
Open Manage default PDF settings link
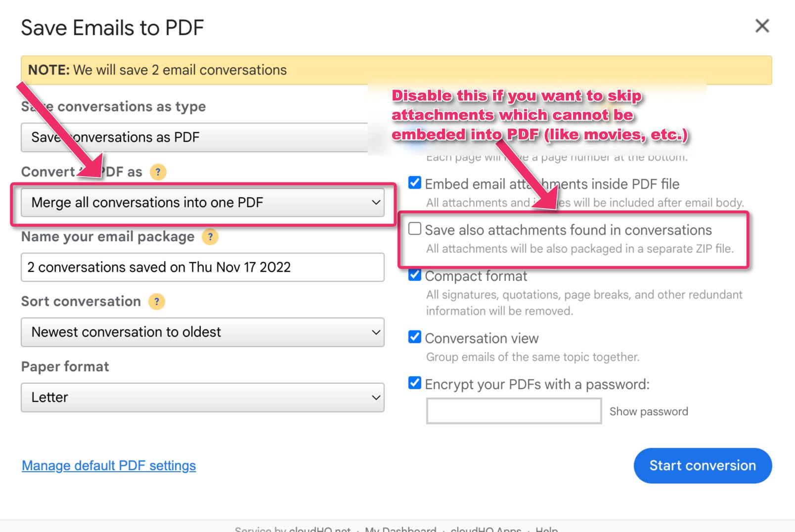(x=109, y=466)
